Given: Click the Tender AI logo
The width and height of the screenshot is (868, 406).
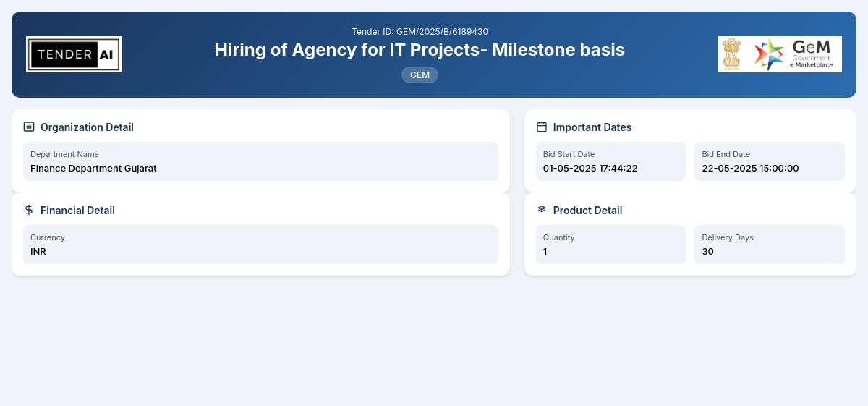Looking at the screenshot, I should (74, 54).
